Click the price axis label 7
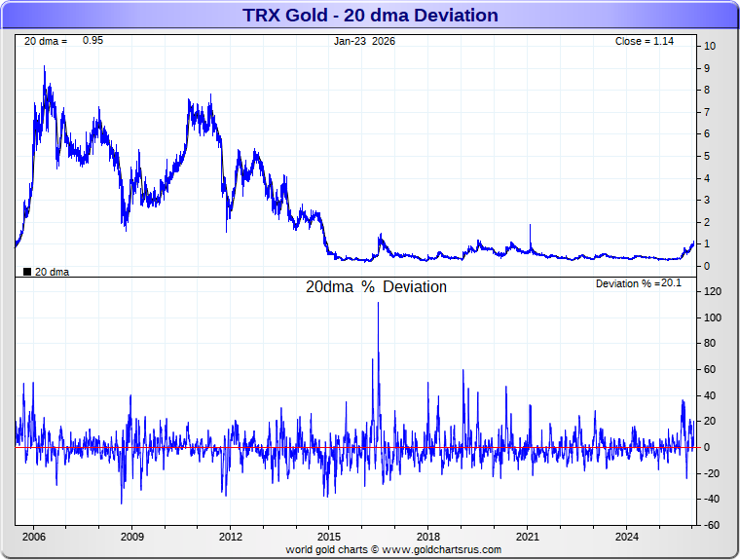This screenshot has height=560, width=740. pyautogui.click(x=707, y=112)
